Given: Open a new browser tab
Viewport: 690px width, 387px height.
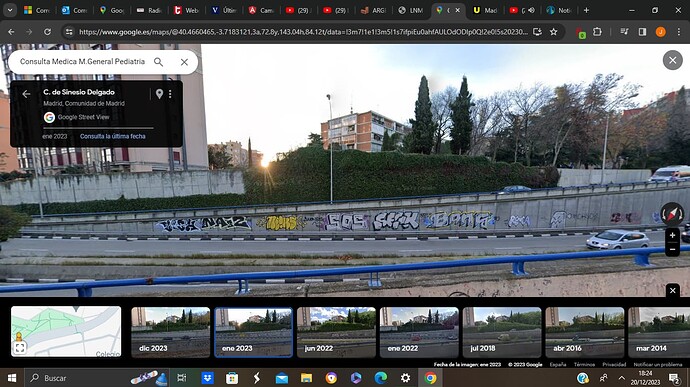Looking at the screenshot, I should tap(586, 10).
